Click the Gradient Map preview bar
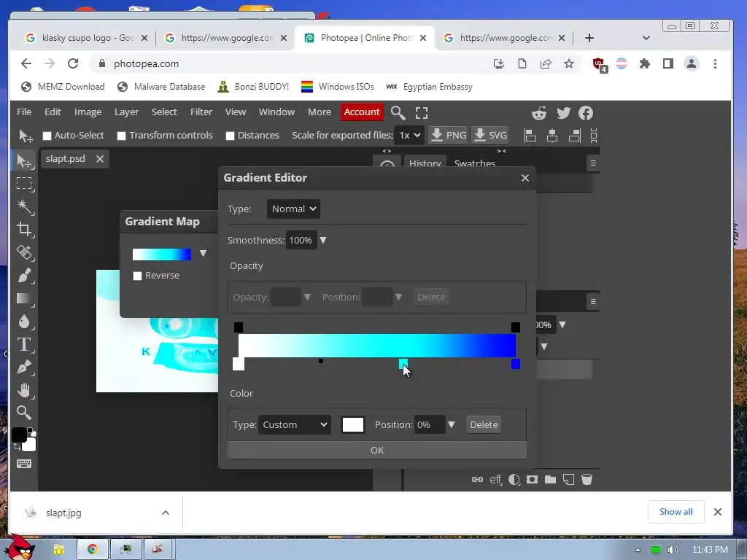The height and width of the screenshot is (560, 747). click(162, 254)
